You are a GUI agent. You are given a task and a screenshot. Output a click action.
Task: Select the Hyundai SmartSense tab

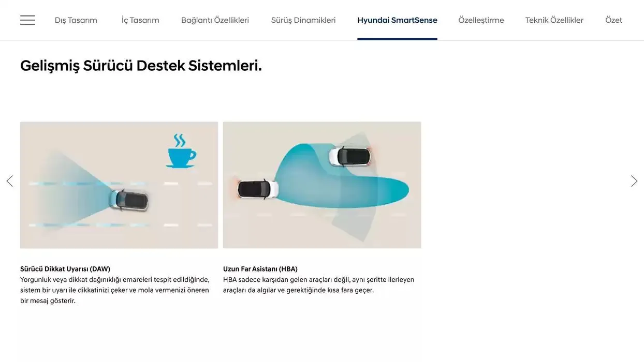(x=397, y=20)
